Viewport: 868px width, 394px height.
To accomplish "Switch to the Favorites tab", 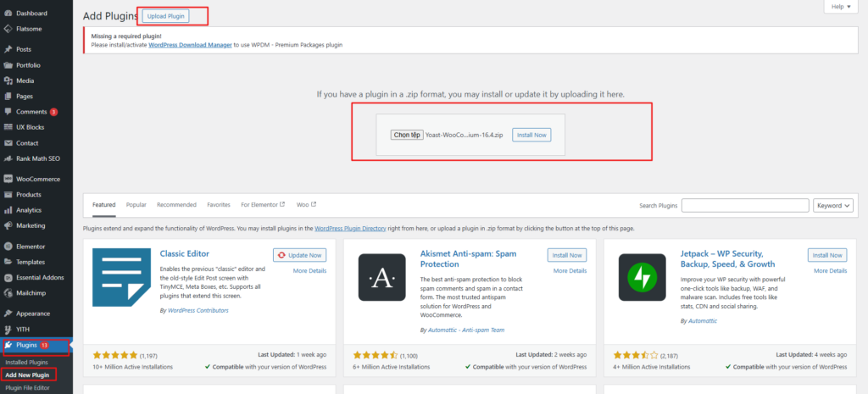I will coord(219,205).
